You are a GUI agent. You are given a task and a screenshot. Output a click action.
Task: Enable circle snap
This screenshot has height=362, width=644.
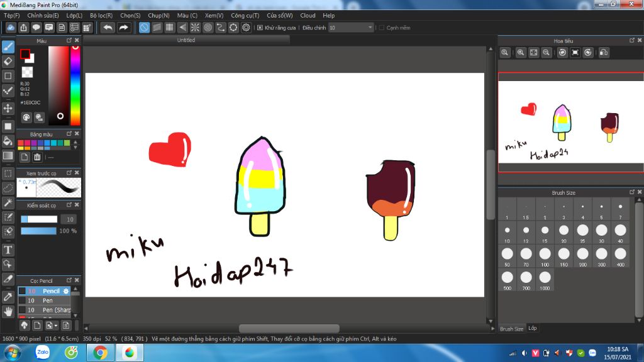click(208, 28)
